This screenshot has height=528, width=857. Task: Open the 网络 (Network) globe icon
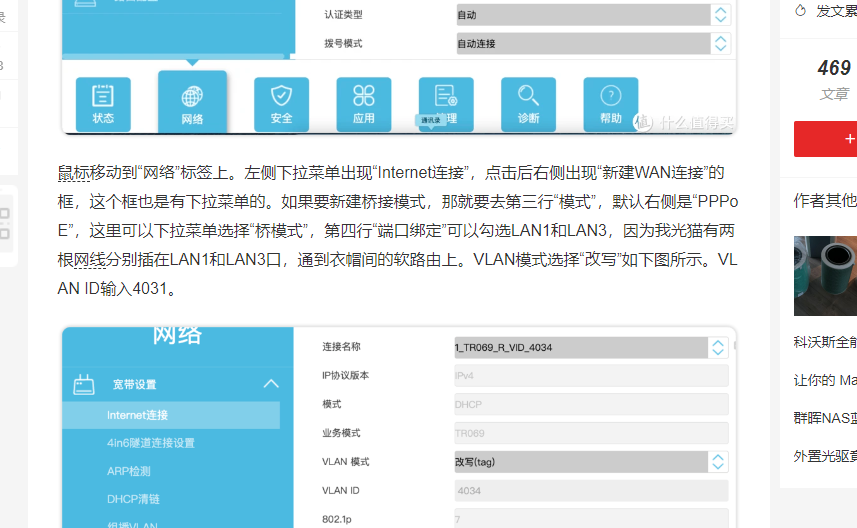(192, 104)
